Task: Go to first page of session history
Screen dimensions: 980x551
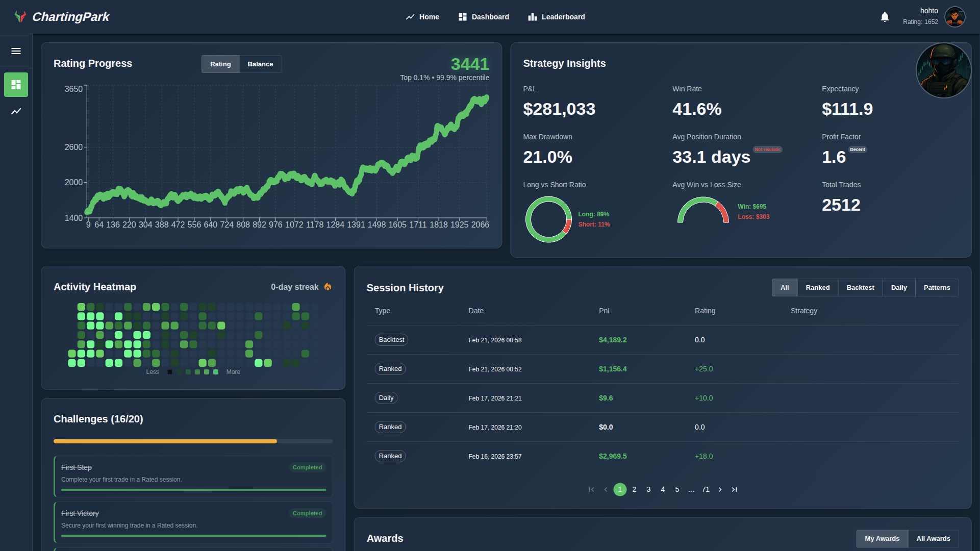Action: click(x=591, y=489)
